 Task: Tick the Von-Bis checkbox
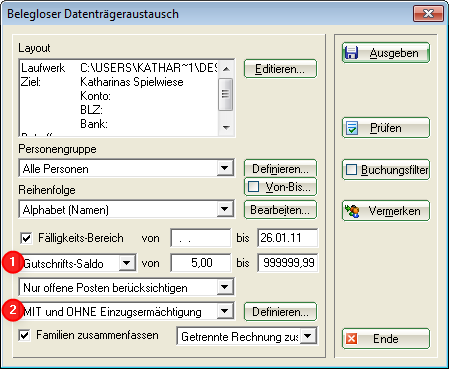point(253,187)
